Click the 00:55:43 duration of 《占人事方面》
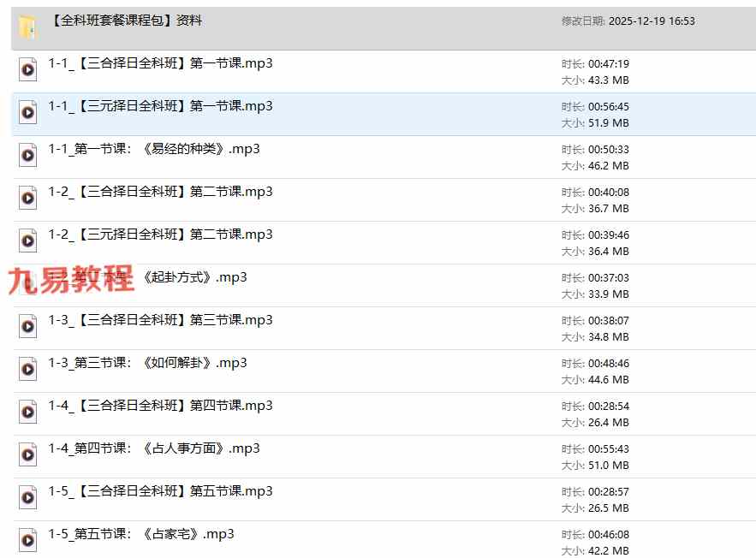756x558 pixels. pos(608,449)
